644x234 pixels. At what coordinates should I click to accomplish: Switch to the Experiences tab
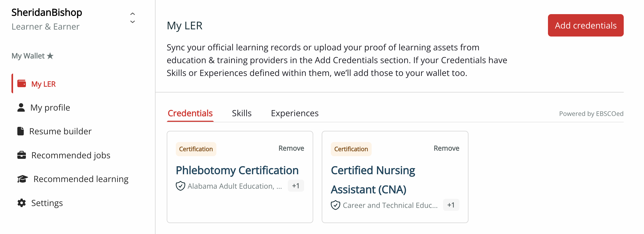point(295,113)
